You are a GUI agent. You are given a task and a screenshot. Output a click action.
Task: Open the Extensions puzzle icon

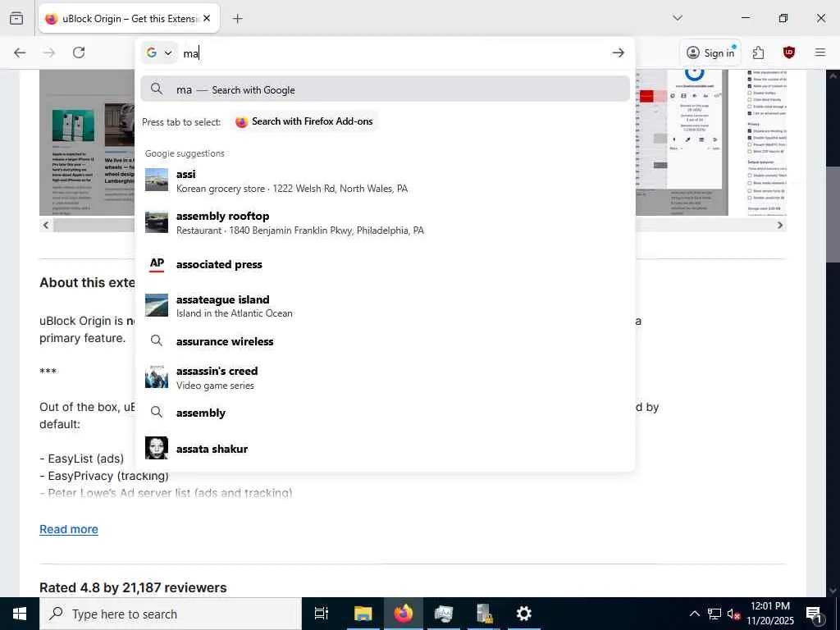coord(759,52)
